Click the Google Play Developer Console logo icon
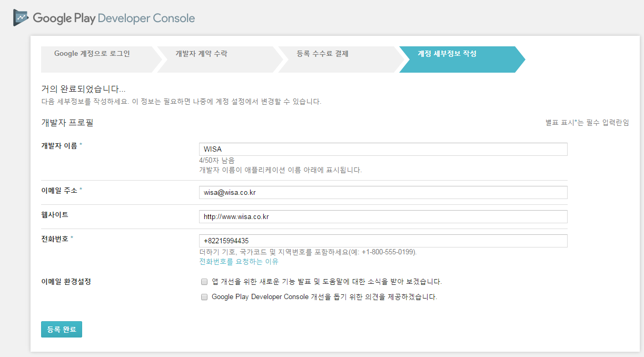The width and height of the screenshot is (644, 357). click(21, 17)
